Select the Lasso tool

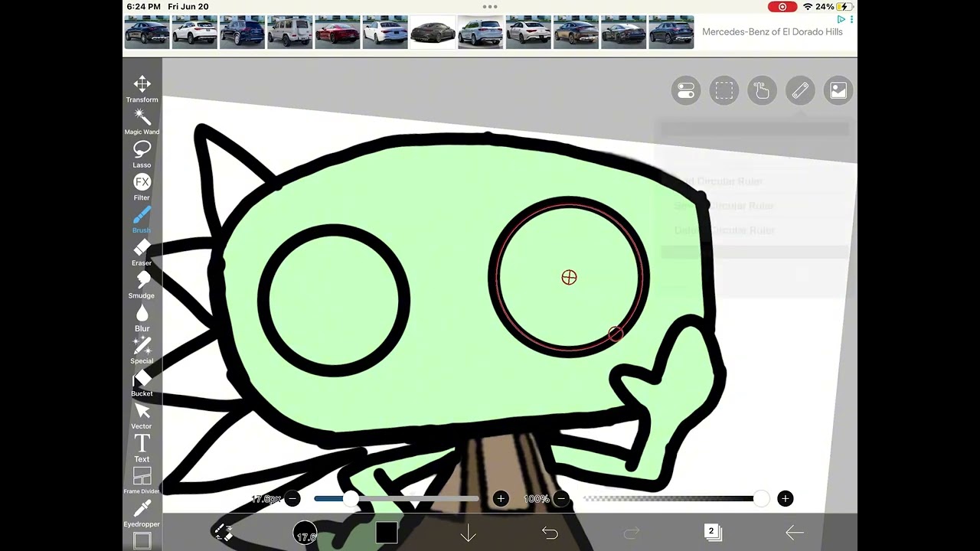tap(142, 155)
